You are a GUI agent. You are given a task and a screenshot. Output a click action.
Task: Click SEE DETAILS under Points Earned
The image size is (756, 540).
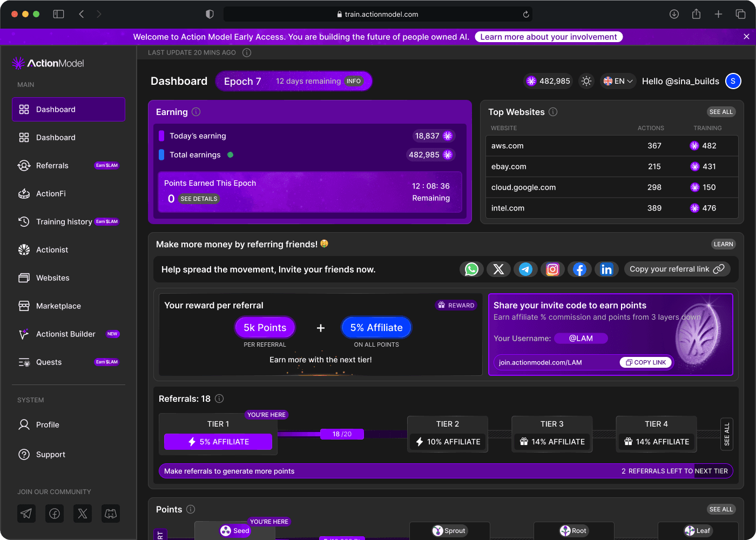(199, 199)
